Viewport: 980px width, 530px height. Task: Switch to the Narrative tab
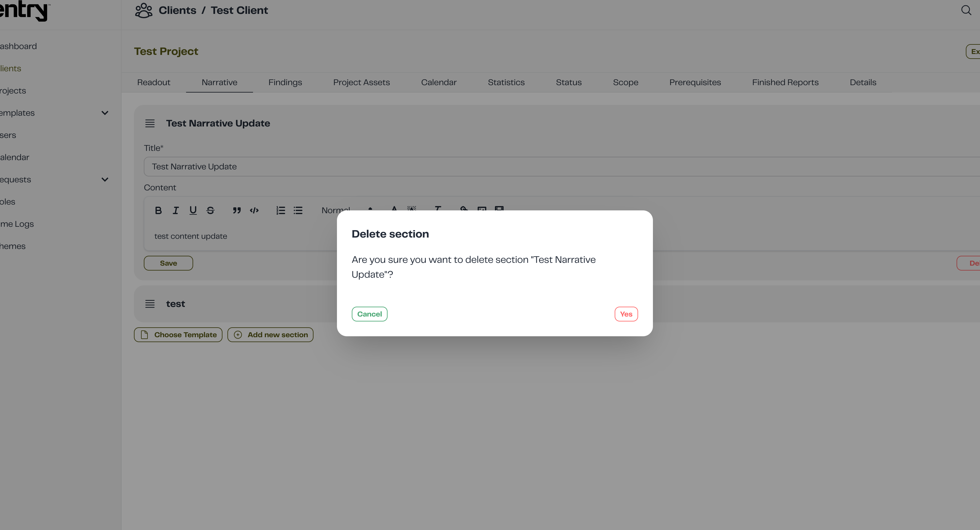coord(219,82)
